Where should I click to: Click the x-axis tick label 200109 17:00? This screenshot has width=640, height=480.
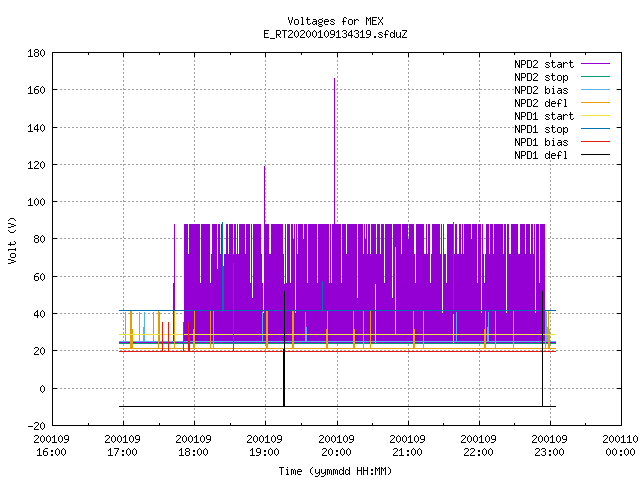[122, 446]
